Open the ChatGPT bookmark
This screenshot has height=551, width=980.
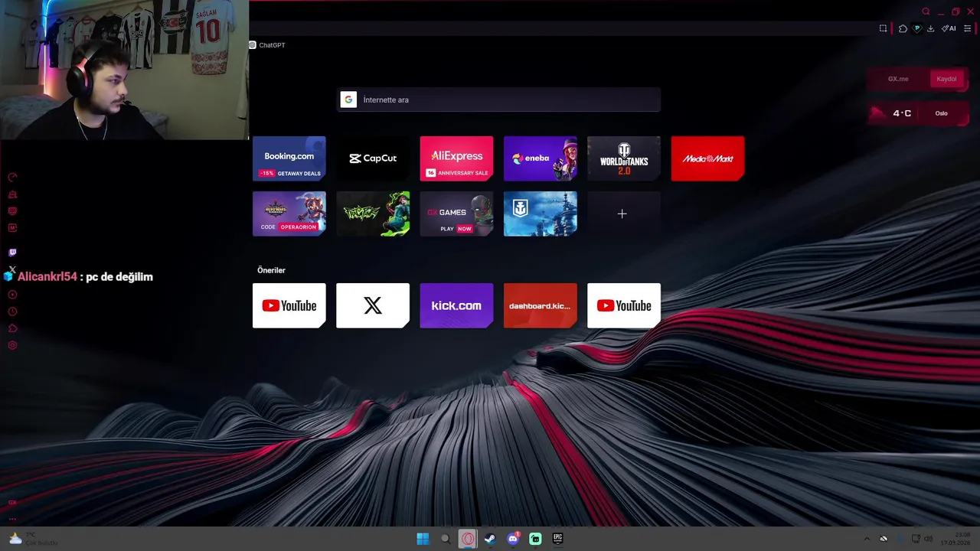click(267, 45)
